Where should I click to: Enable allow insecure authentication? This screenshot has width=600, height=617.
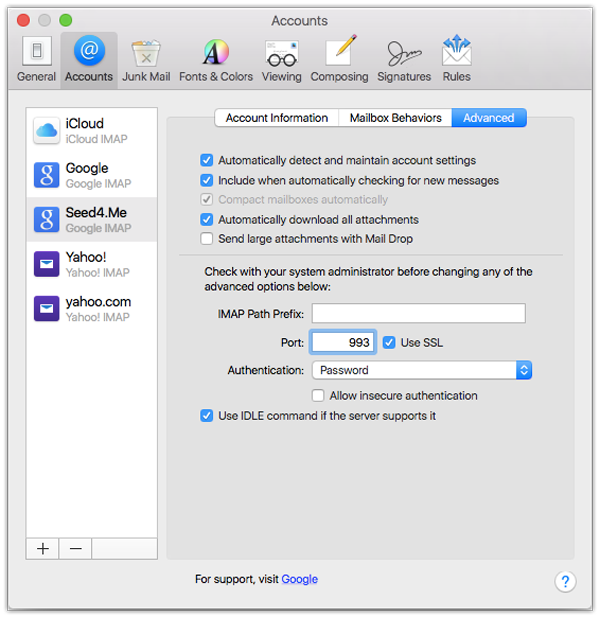pos(318,395)
